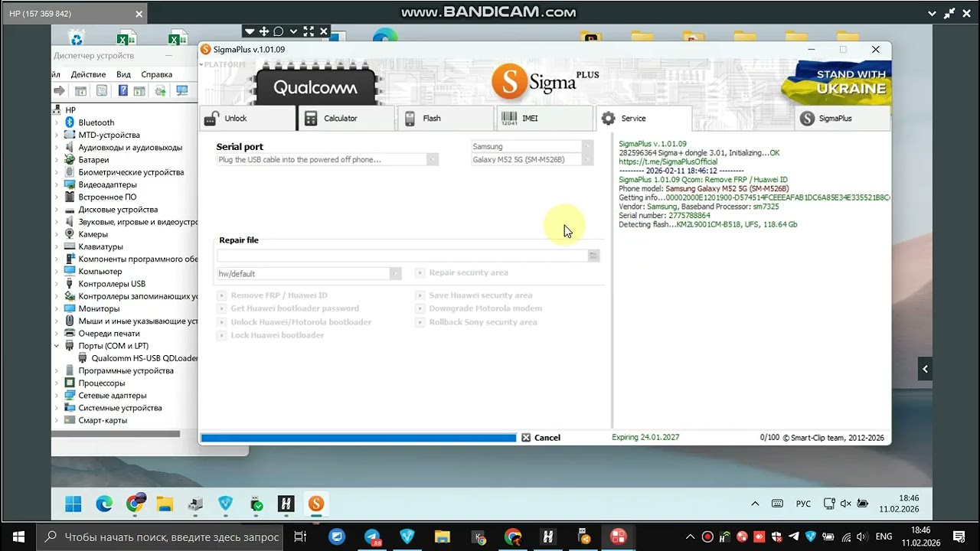Open the Galaxy M52 5G model dropdown
This screenshot has height=551, width=980.
587,160
